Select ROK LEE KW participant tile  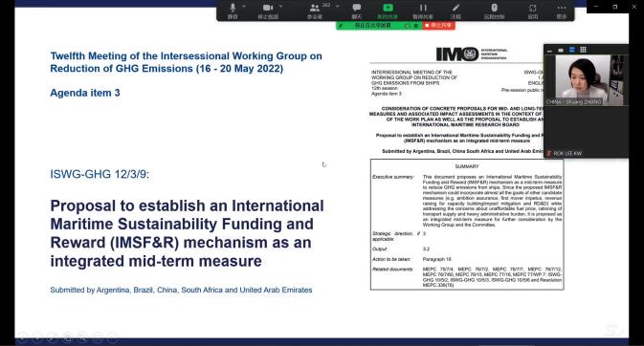[586, 132]
